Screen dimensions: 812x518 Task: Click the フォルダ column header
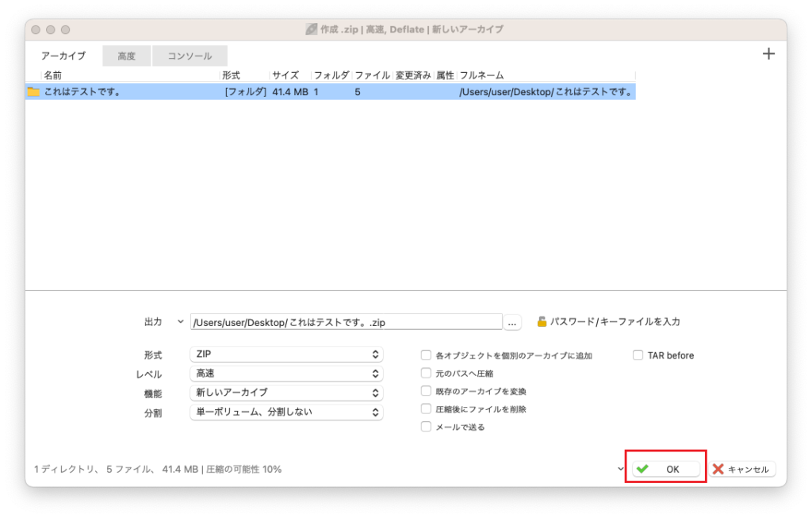click(x=331, y=75)
